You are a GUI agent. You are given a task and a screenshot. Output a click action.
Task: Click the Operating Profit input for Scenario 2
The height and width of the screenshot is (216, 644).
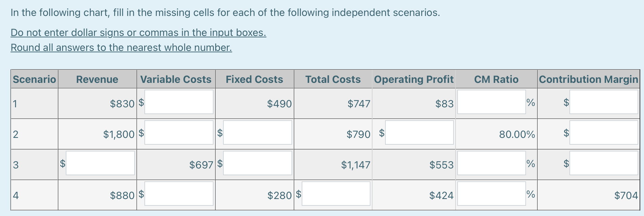(x=419, y=133)
